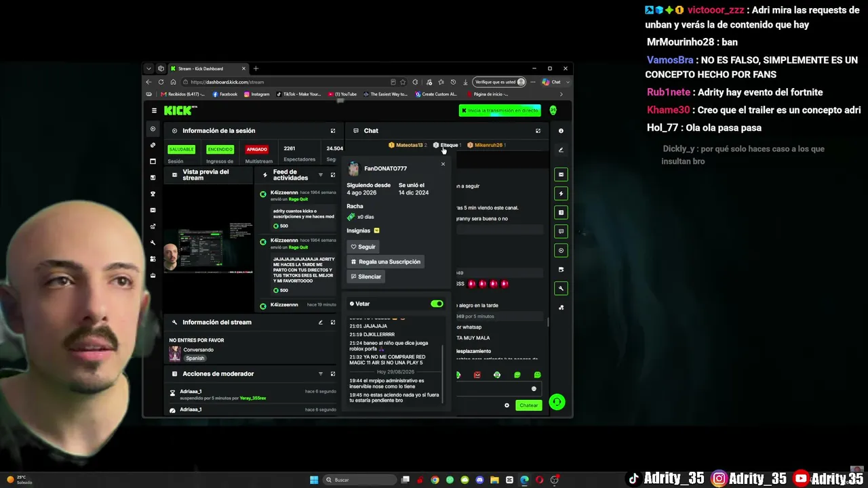
Task: Open a new browser tab
Action: (256, 68)
